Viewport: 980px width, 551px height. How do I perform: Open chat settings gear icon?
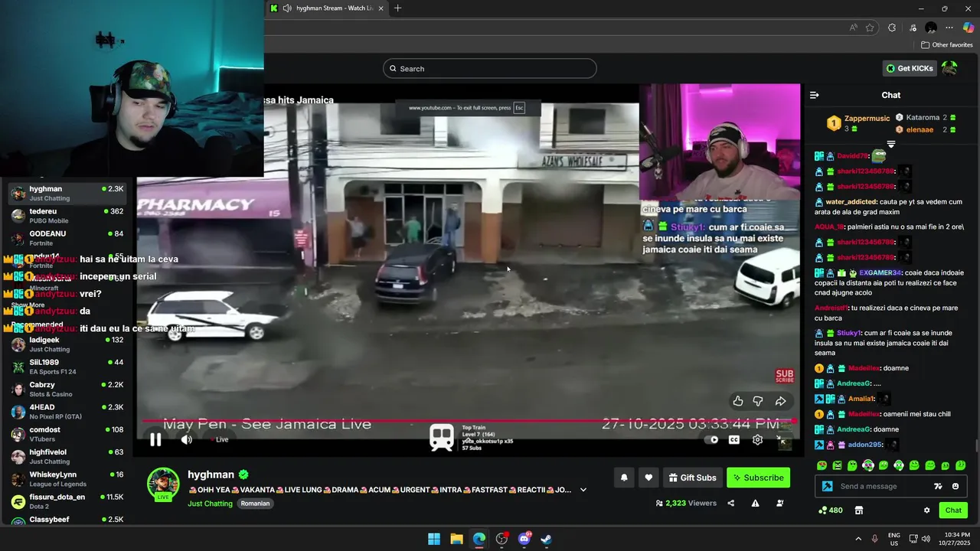(x=926, y=510)
